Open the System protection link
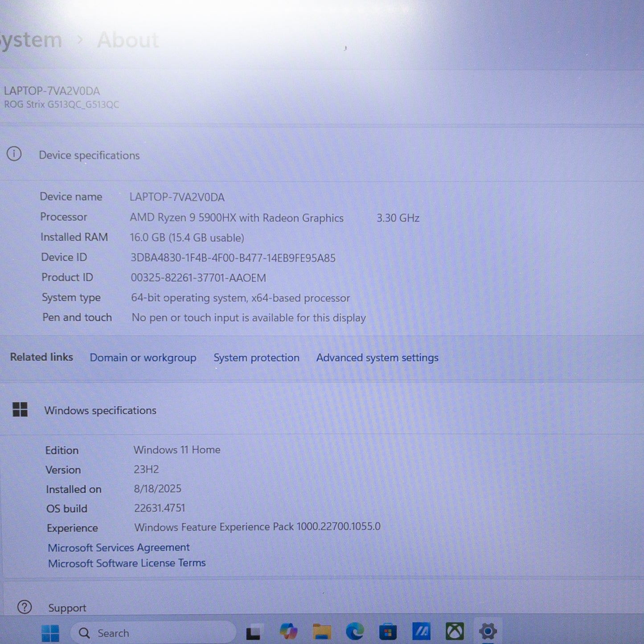The height and width of the screenshot is (644, 644). tap(256, 357)
